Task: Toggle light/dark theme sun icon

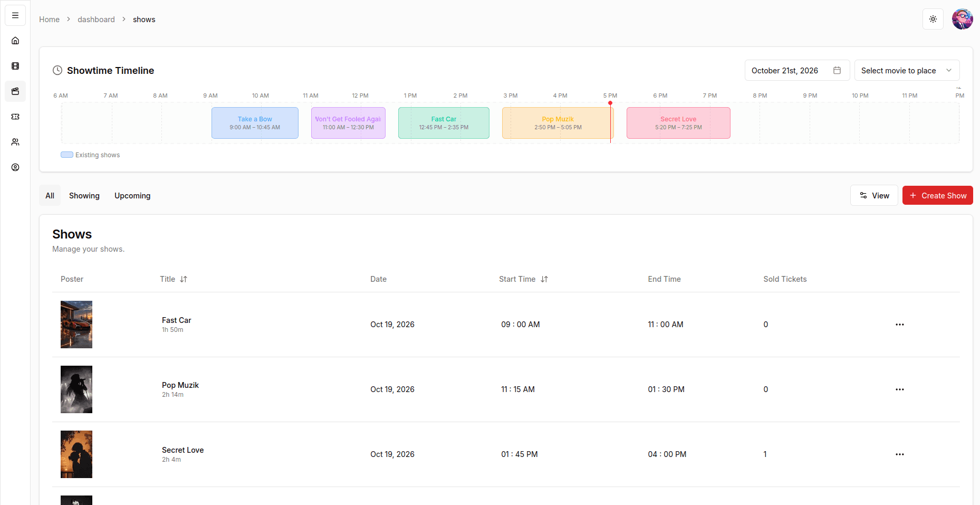Action: (933, 19)
